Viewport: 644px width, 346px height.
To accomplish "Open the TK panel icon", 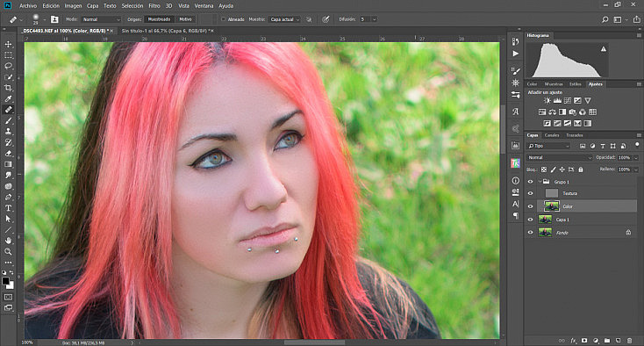I will point(515,163).
